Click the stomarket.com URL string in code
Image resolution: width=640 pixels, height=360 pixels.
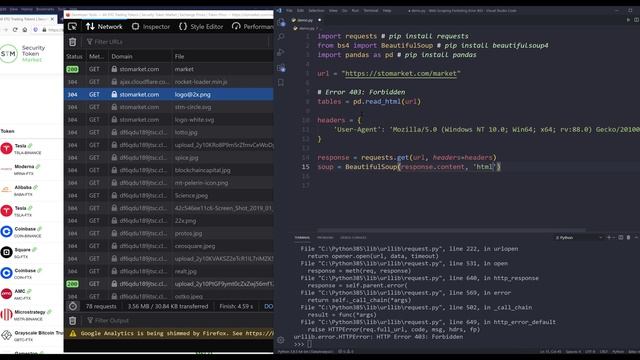pyautogui.click(x=401, y=73)
